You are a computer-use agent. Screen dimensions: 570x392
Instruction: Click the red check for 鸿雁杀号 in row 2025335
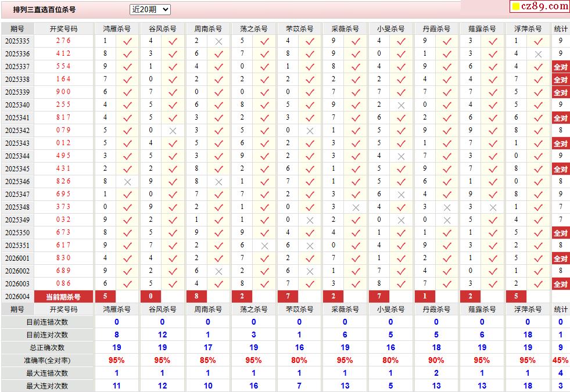pos(127,41)
